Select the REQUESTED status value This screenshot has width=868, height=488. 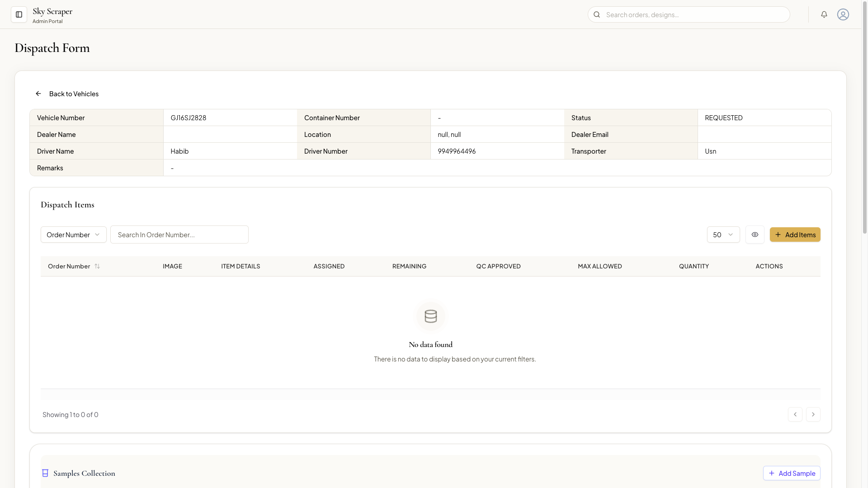(724, 117)
